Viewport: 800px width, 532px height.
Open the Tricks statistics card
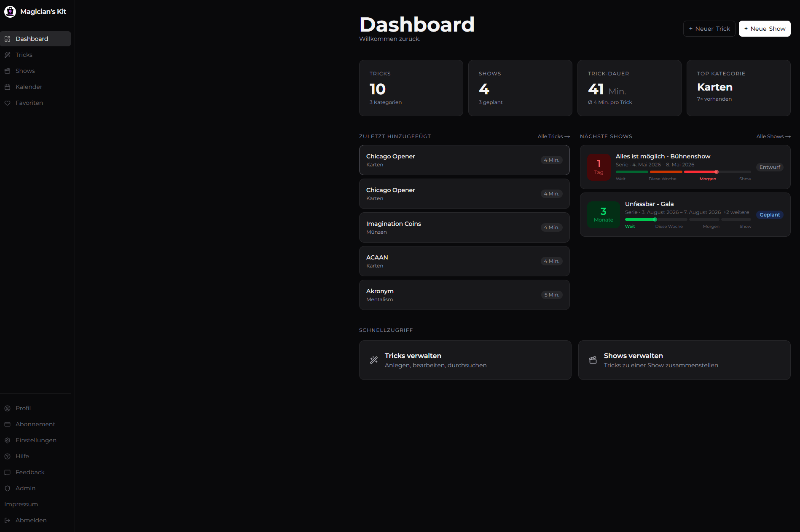point(411,88)
